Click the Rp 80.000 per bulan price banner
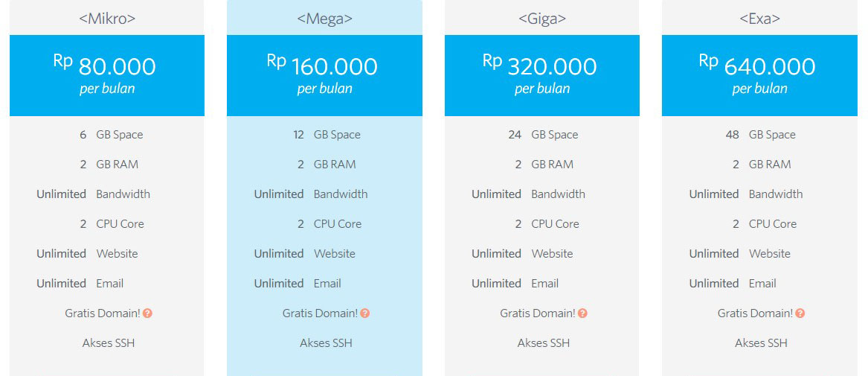Viewport: 868px width, 376px height. [x=107, y=75]
